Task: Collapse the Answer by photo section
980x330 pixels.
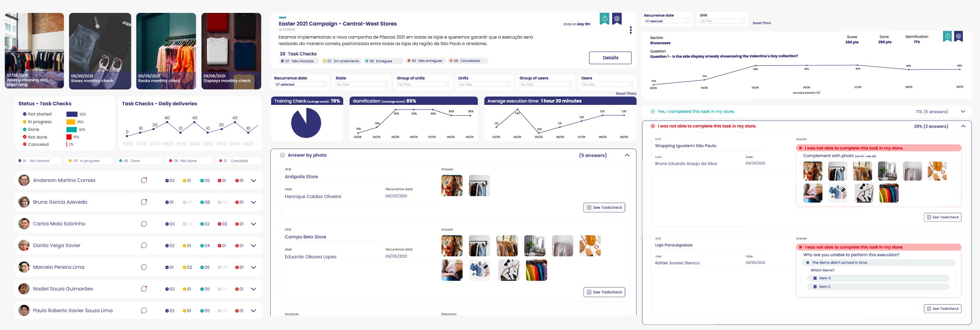Action: [627, 155]
